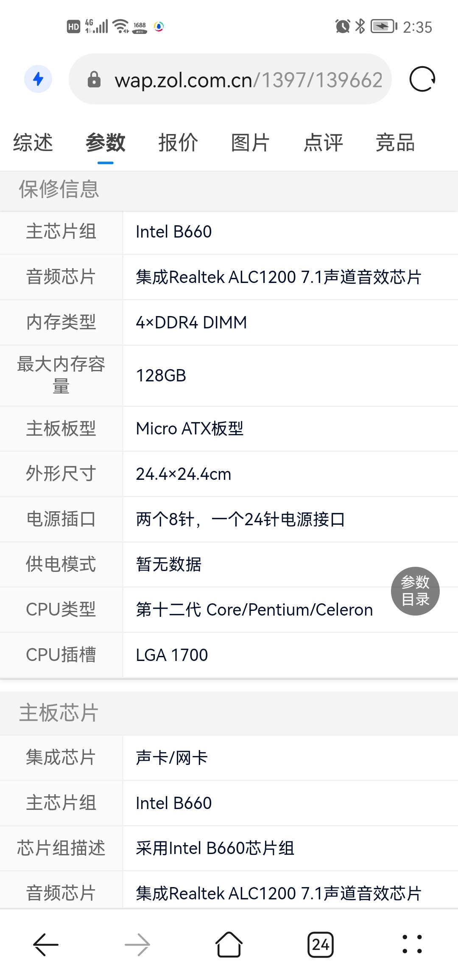Open the 点评 reviews tab
This screenshot has width=458, height=980.
point(323,143)
